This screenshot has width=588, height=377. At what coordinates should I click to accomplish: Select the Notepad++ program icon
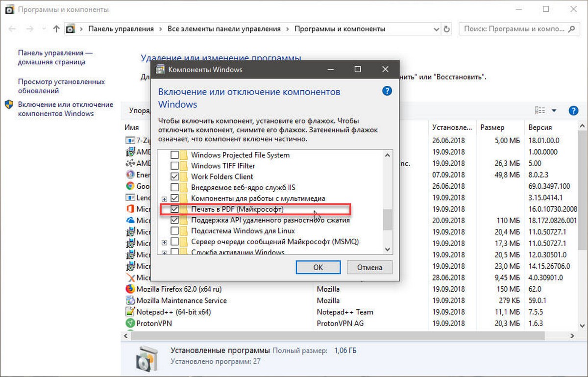[x=130, y=312]
